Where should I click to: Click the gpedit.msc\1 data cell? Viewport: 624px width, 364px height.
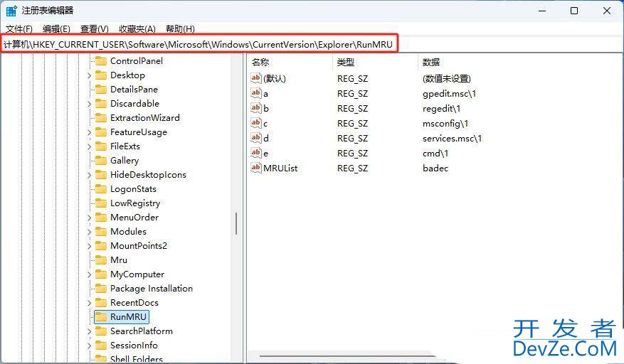click(x=449, y=94)
